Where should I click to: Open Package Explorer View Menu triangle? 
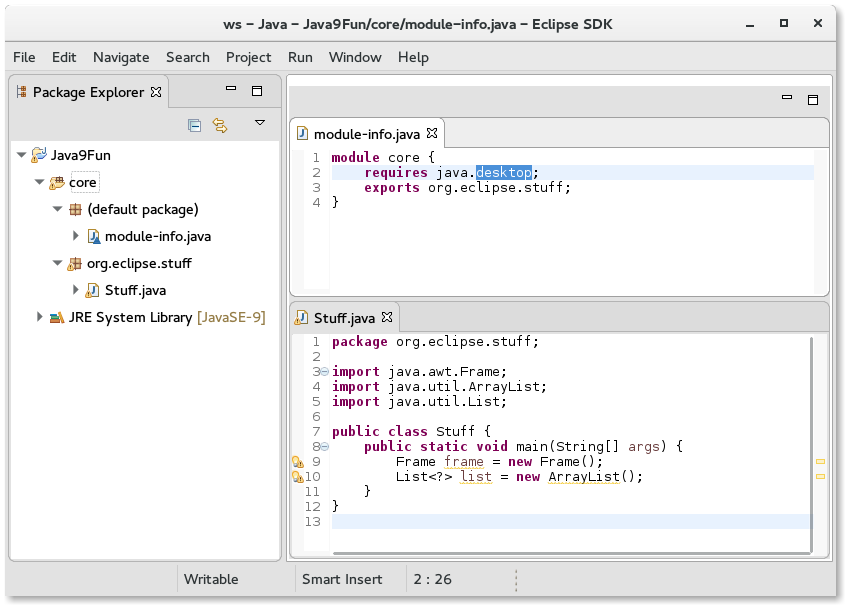260,123
